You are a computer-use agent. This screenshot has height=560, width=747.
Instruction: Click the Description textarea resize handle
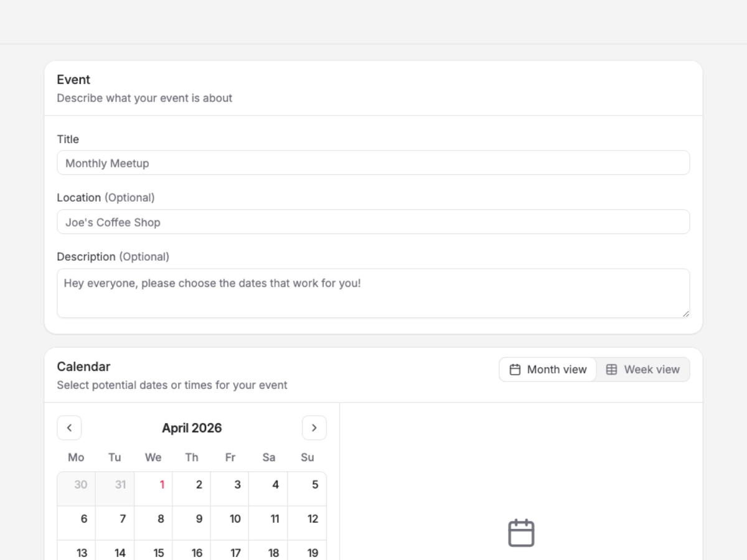685,314
